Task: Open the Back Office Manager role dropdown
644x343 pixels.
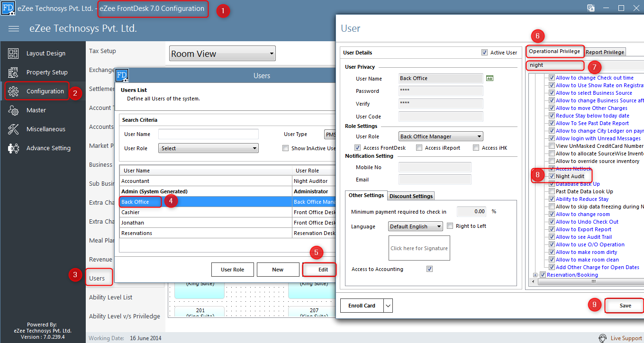Action: 441,136
